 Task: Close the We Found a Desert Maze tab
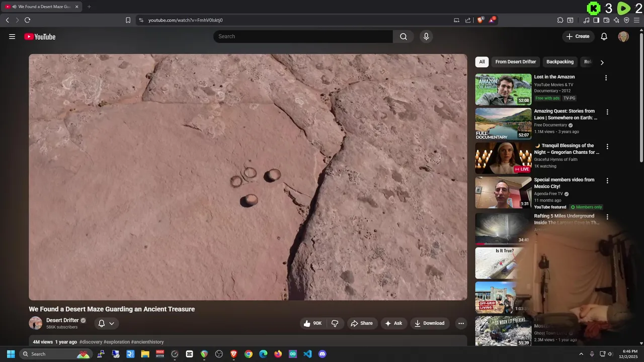click(76, 7)
